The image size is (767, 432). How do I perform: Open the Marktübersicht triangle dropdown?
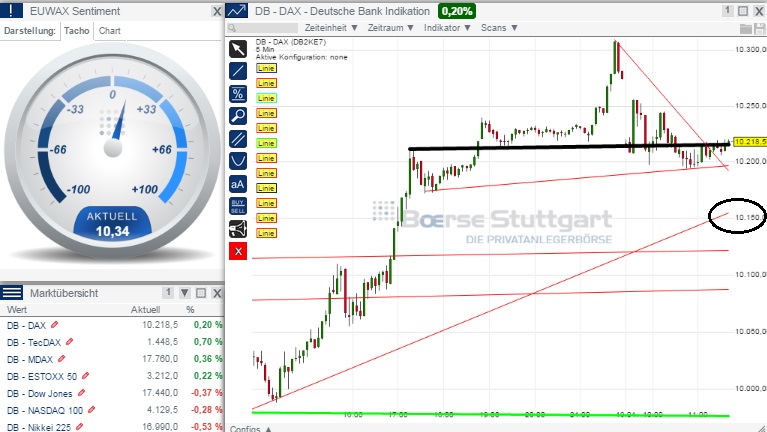coord(184,293)
